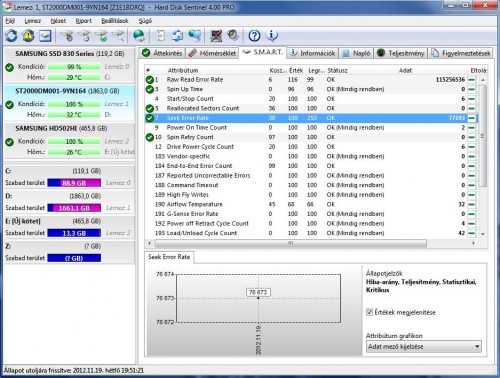Select the Command Timeout row
This screenshot has height=378, width=500.
[311, 185]
